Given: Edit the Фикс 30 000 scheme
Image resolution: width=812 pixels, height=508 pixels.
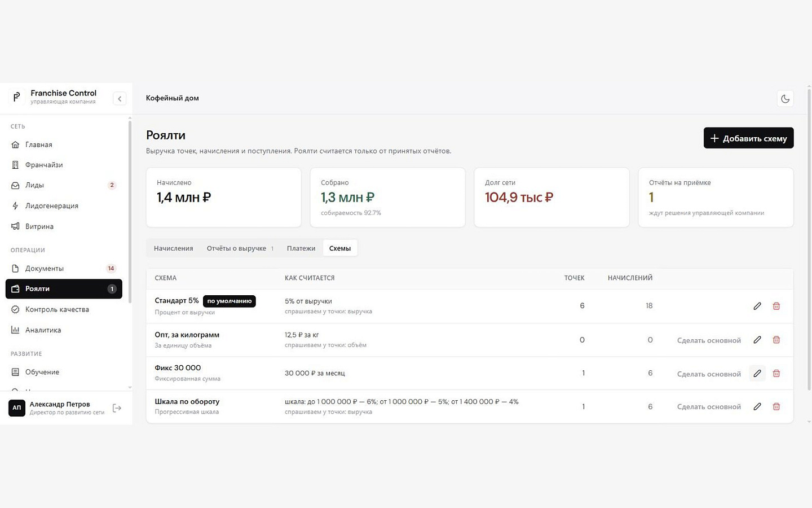Looking at the screenshot, I should [x=757, y=373].
